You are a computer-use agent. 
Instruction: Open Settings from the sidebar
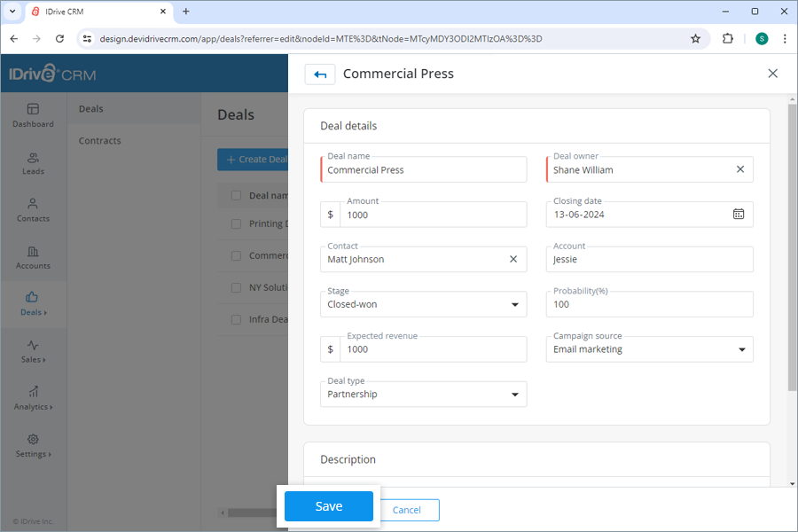(x=33, y=447)
